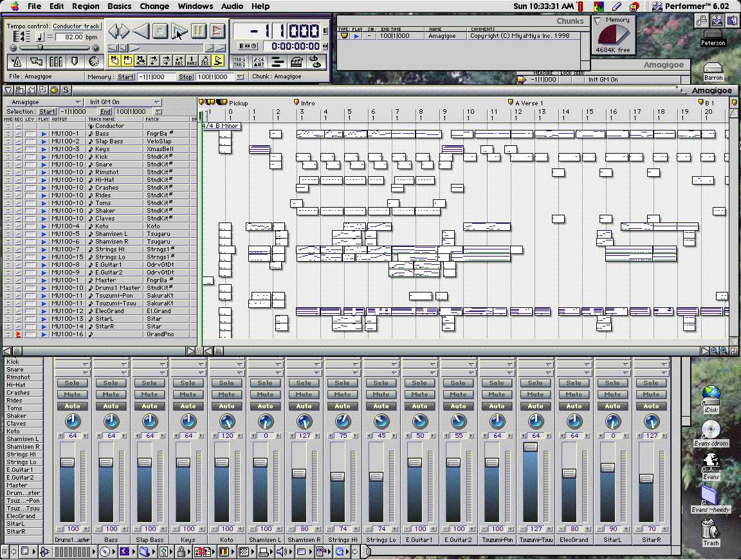Open the Amagigoe sequence dropdown in Tracks window
741x560 pixels.
click(x=44, y=102)
